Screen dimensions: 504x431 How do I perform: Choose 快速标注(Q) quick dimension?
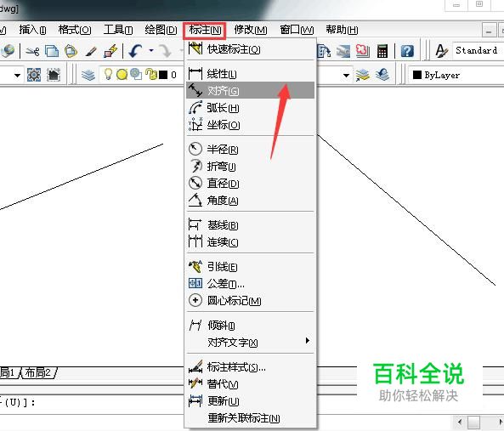tap(251, 49)
